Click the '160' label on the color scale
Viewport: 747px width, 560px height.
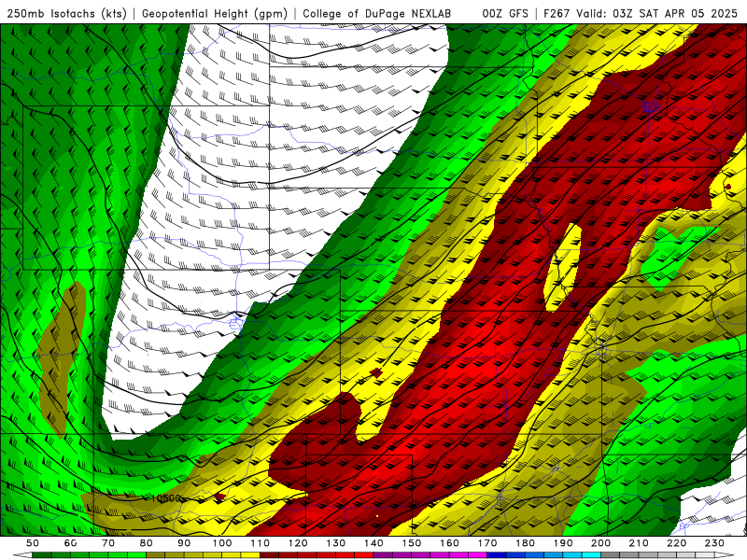[449, 543]
